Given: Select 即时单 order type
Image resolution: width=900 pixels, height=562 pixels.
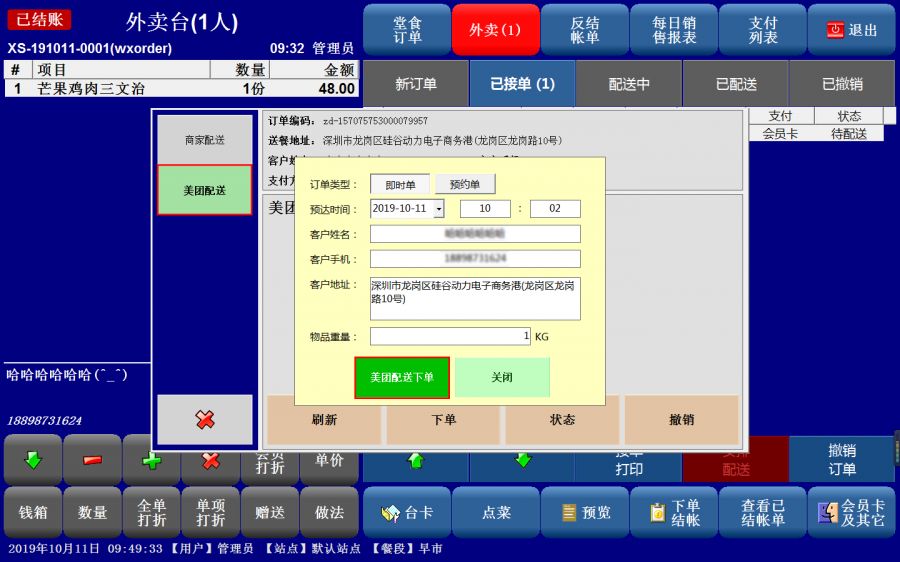Looking at the screenshot, I should pyautogui.click(x=400, y=185).
